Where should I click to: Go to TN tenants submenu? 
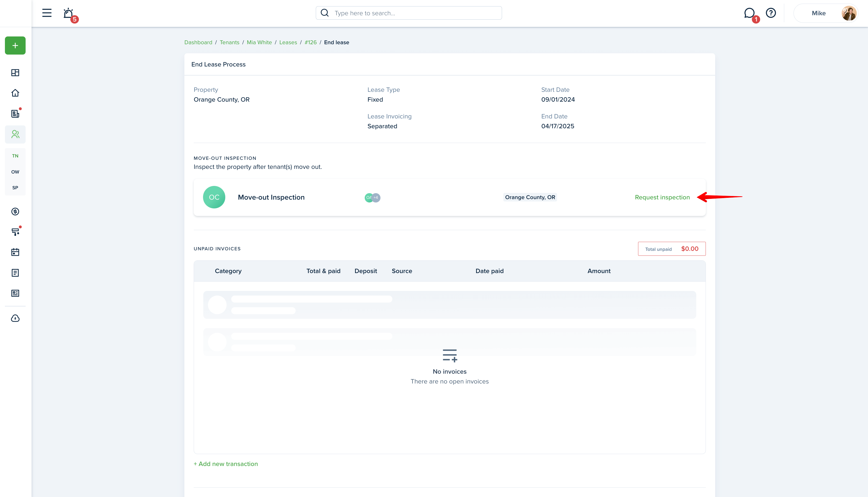(15, 156)
